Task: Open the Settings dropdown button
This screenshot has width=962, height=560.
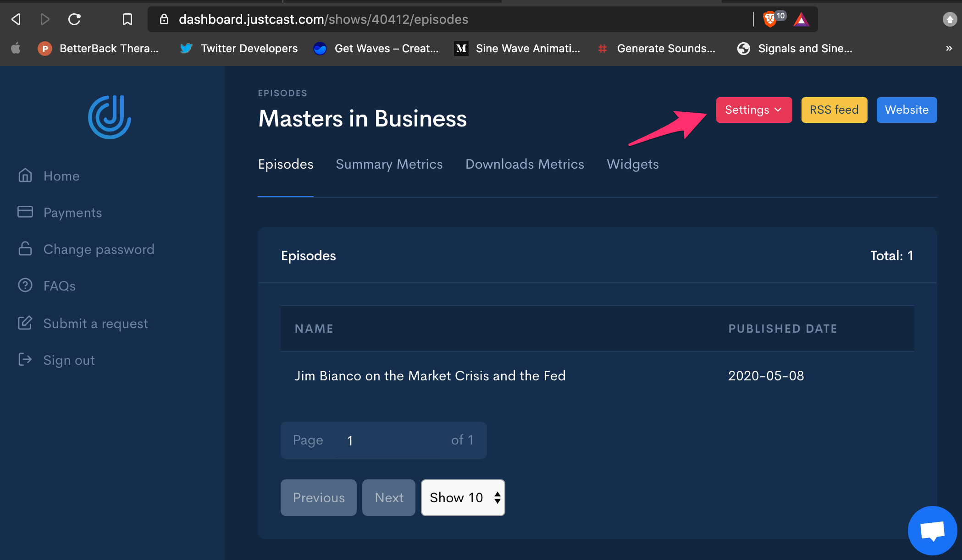Action: (x=754, y=110)
